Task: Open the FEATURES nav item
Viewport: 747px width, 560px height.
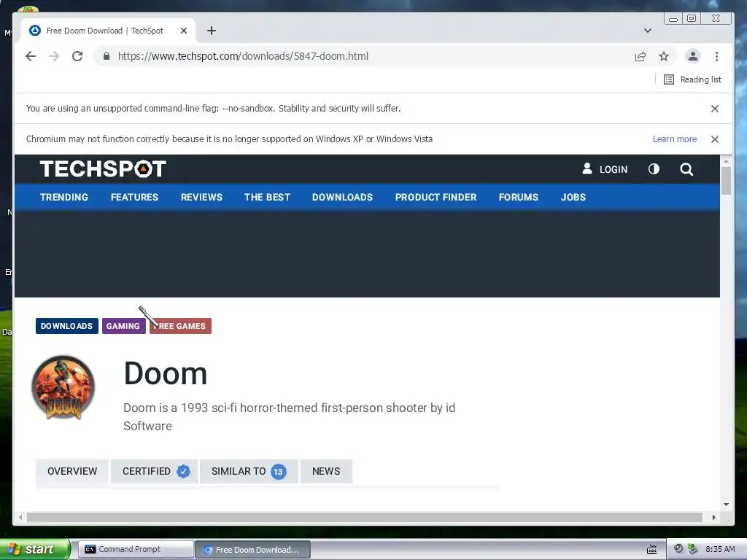Action: (x=134, y=197)
